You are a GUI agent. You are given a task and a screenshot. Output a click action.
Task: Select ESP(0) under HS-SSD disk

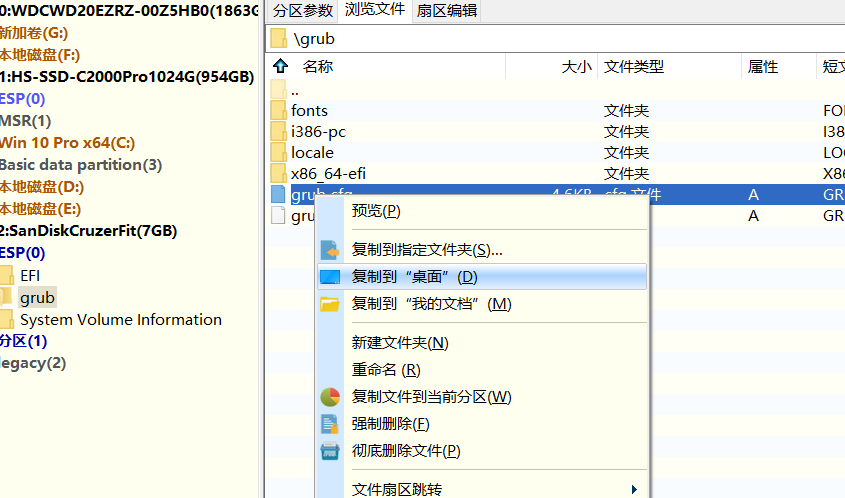point(22,99)
